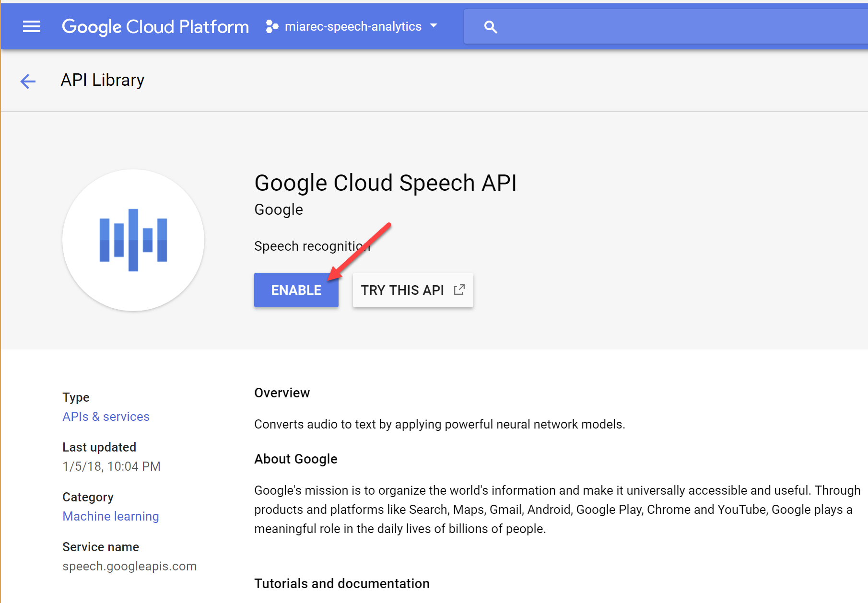868x603 pixels.
Task: Click the Service name label
Action: [101, 547]
